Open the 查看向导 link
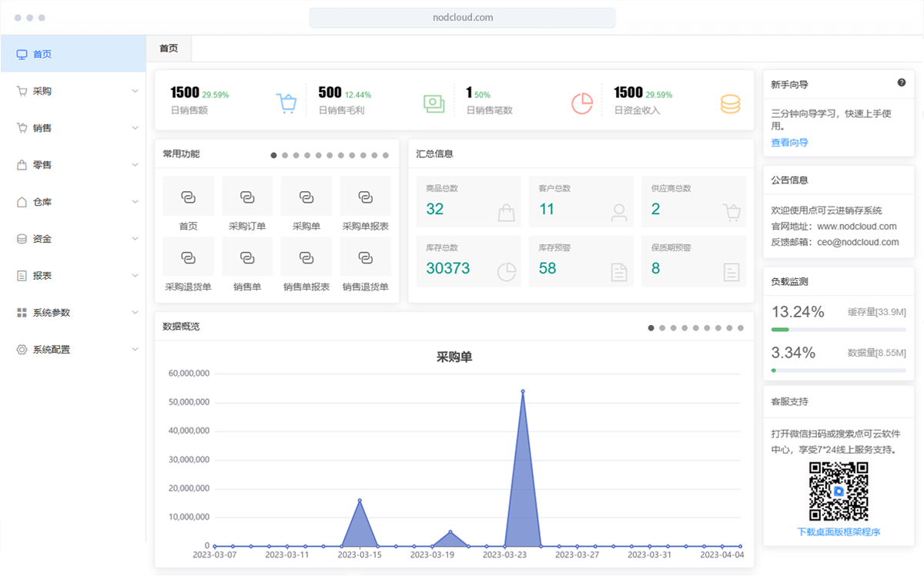Viewport: 924px width, 577px height. (x=789, y=143)
